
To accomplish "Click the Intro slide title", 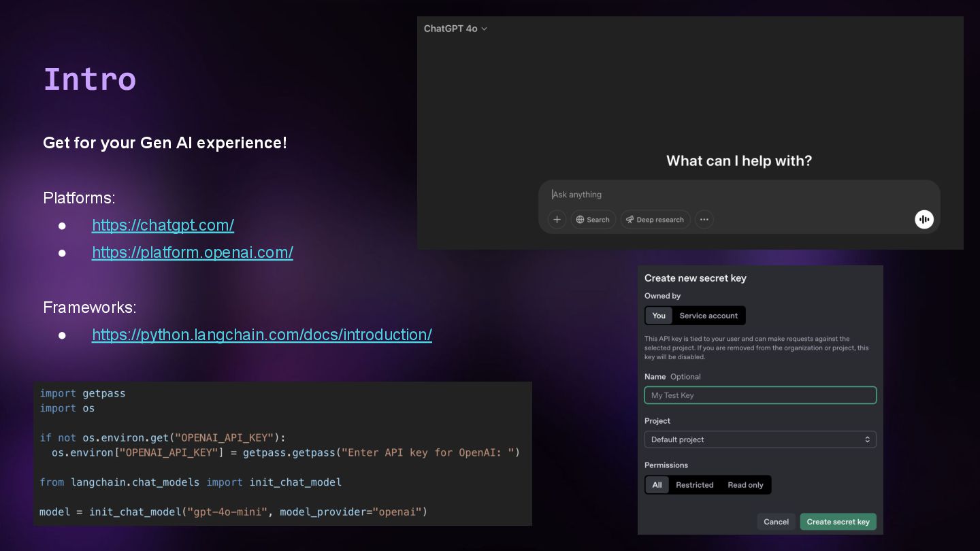I will tap(90, 79).
